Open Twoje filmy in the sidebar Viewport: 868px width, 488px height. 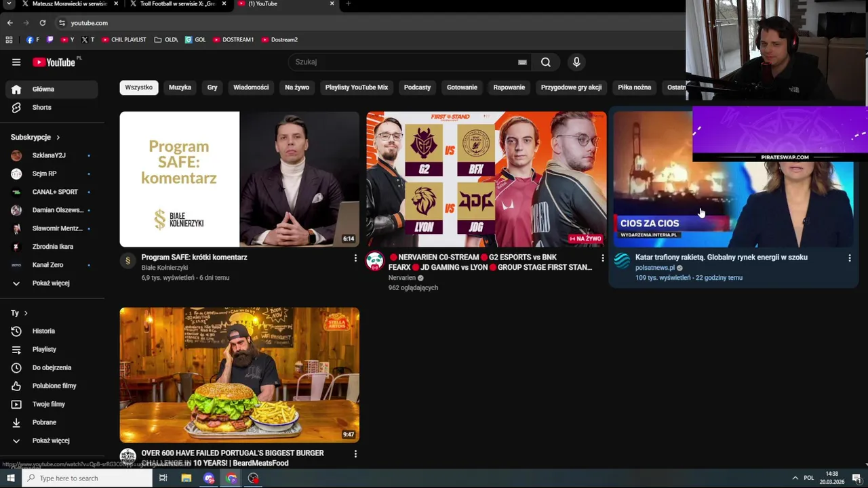point(52,405)
